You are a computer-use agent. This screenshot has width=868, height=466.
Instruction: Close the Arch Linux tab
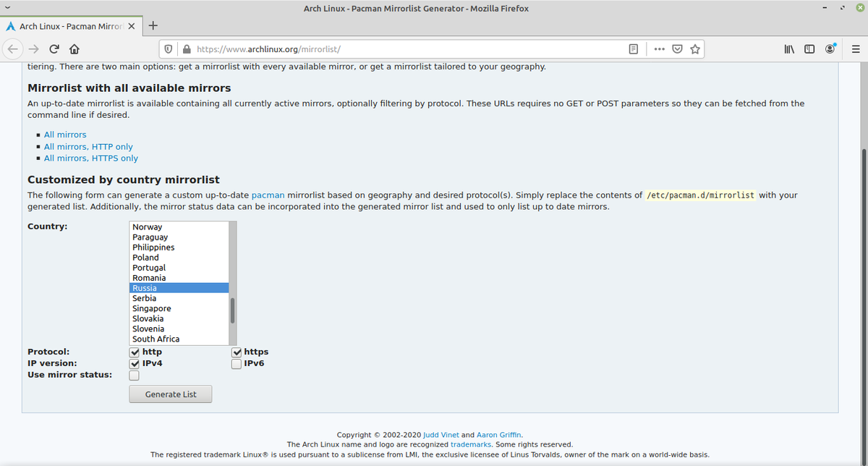tap(131, 27)
